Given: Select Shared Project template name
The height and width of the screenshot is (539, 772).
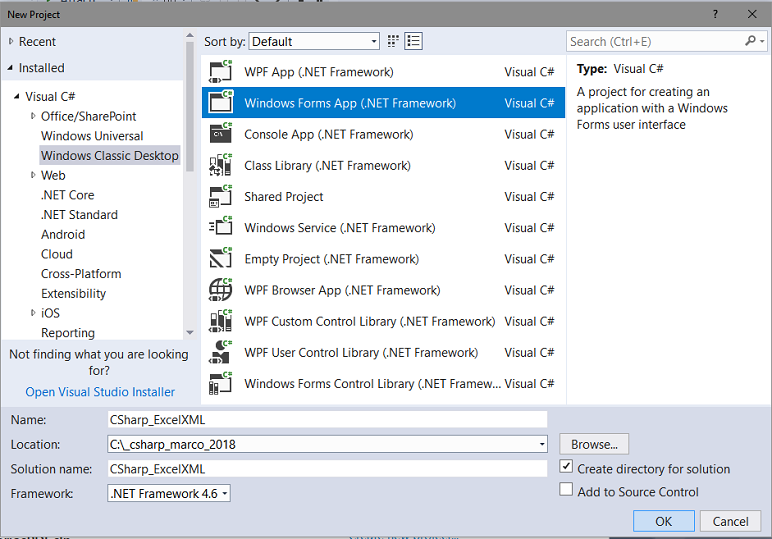Looking at the screenshot, I should coord(284,196).
